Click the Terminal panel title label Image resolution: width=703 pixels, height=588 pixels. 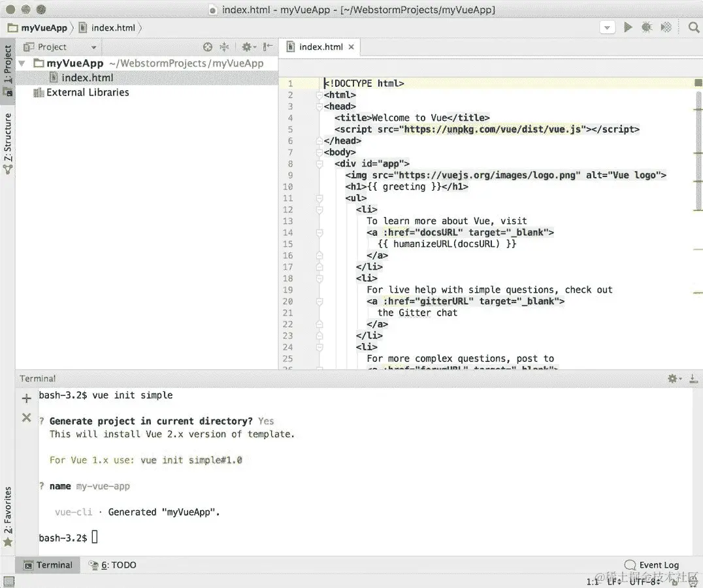coord(38,379)
